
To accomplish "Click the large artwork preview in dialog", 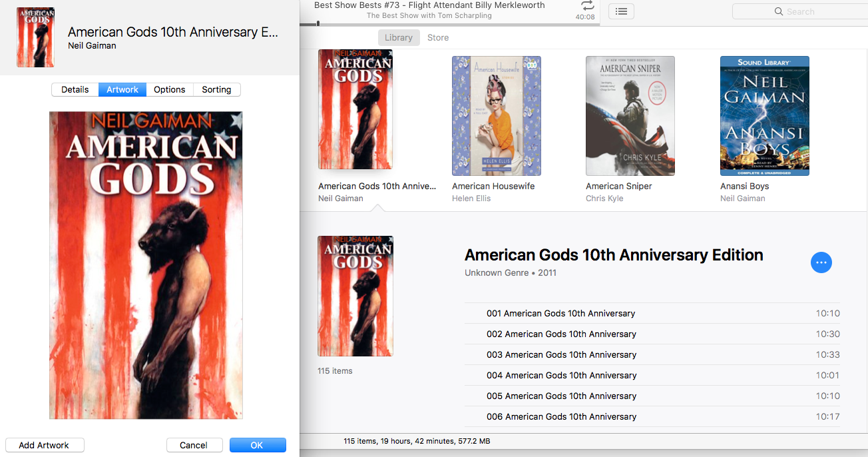I will [x=146, y=265].
